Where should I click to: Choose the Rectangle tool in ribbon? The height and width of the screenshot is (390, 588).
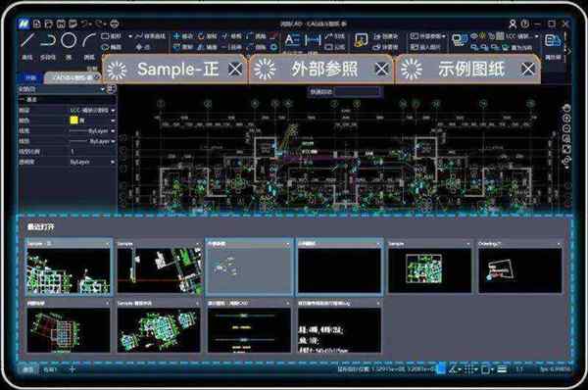coord(112,36)
